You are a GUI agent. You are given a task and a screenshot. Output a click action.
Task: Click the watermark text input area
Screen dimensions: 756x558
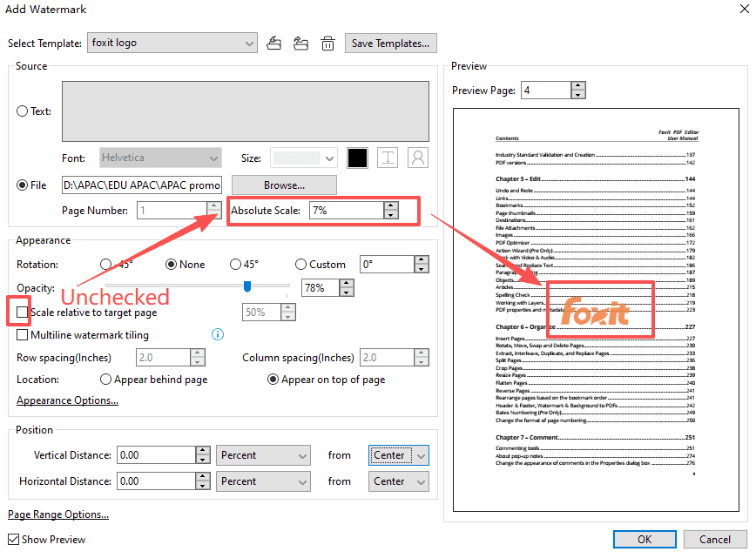pos(246,111)
